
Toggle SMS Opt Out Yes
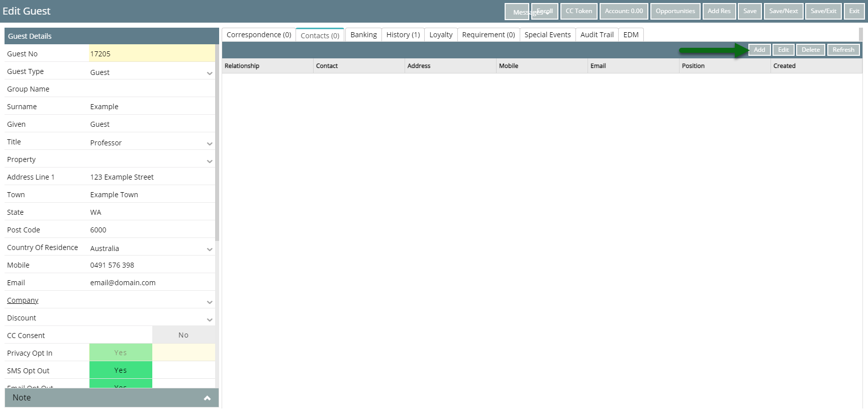tap(121, 370)
